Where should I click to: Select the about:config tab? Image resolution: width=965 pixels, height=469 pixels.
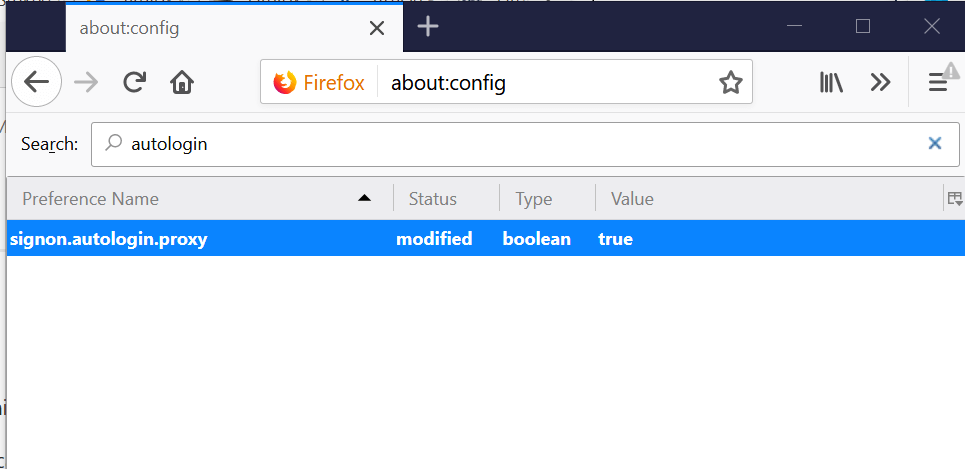pos(200,28)
